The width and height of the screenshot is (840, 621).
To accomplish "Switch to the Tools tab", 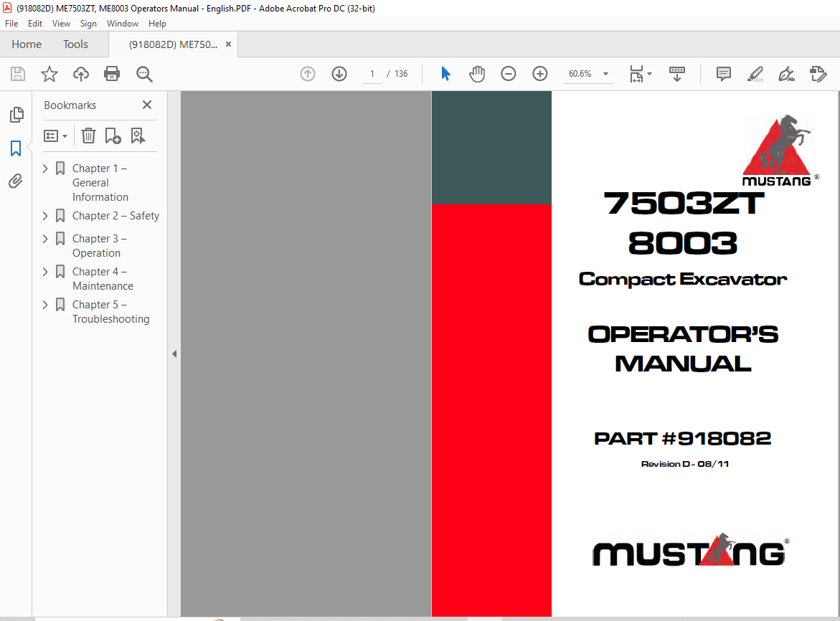I will coord(75,44).
